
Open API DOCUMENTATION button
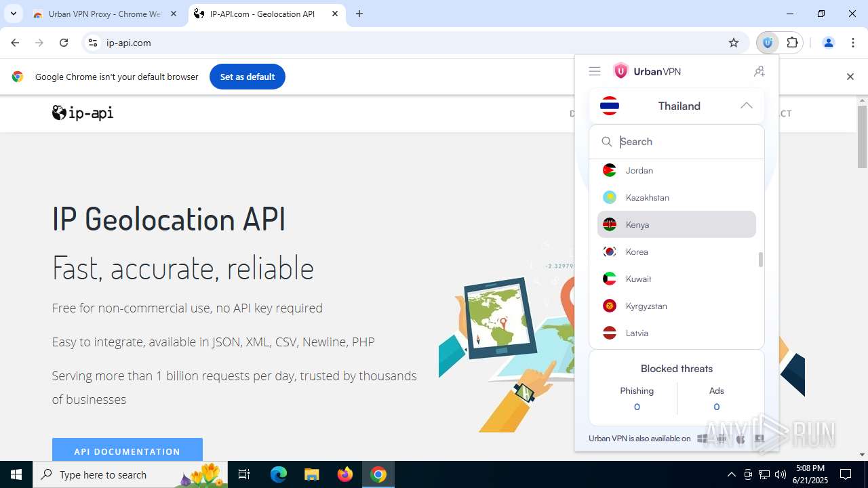click(127, 450)
